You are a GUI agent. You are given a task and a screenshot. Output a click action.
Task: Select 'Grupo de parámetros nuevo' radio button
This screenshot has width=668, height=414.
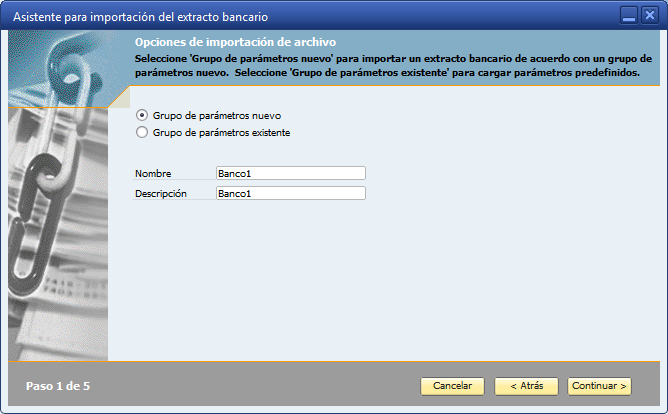(142, 115)
